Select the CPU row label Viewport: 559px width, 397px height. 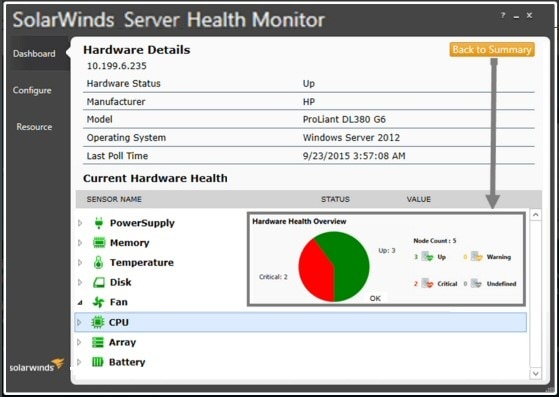pos(118,322)
